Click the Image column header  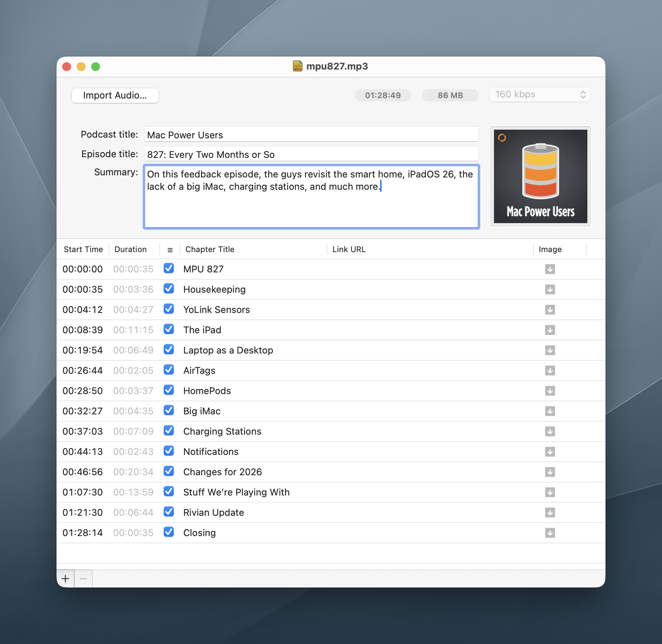550,249
